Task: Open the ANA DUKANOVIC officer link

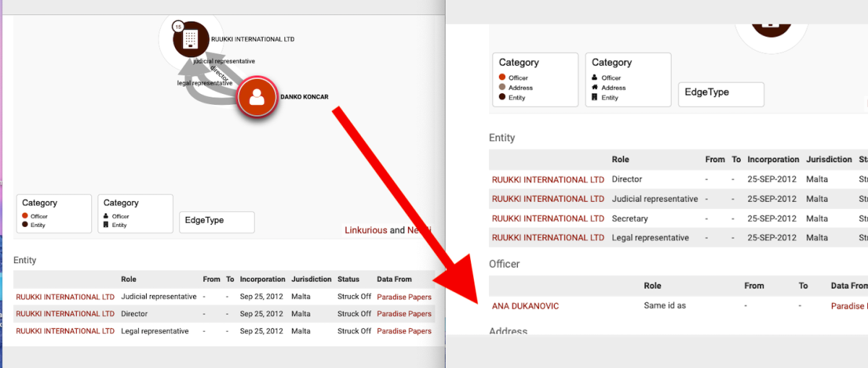Action: pos(525,306)
